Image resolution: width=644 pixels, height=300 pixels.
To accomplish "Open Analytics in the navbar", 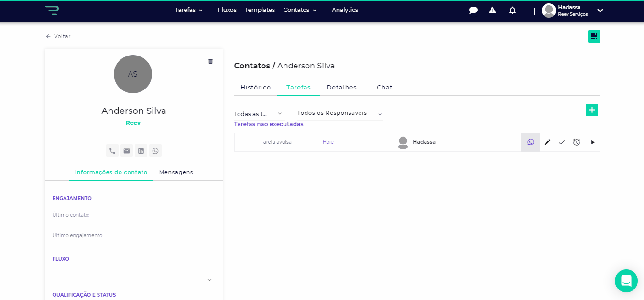I will (x=345, y=10).
